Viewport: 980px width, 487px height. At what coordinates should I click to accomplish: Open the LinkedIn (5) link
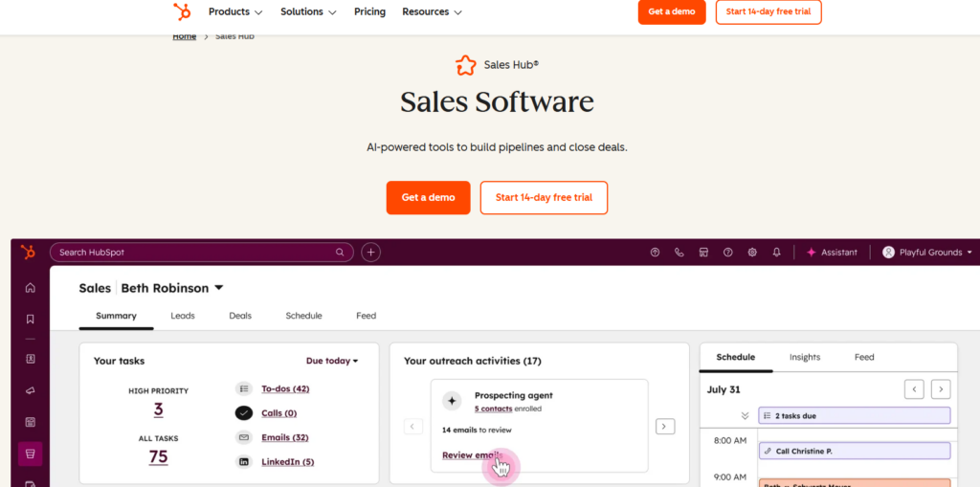tap(287, 462)
